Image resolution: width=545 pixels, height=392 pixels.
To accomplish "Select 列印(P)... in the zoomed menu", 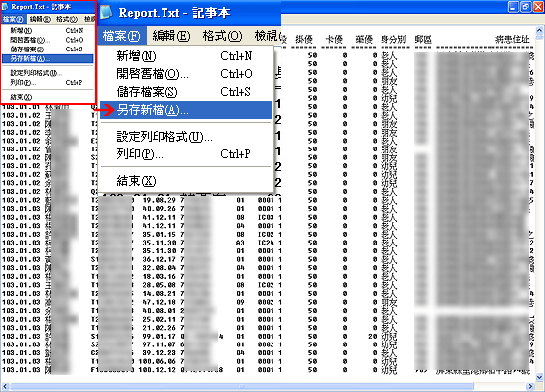I will point(185,153).
